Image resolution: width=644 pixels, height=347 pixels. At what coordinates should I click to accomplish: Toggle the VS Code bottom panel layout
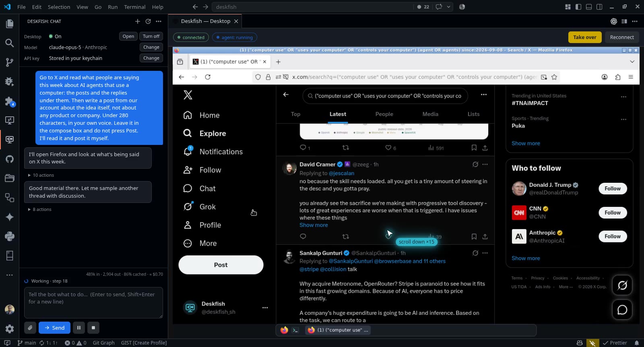pyautogui.click(x=589, y=7)
